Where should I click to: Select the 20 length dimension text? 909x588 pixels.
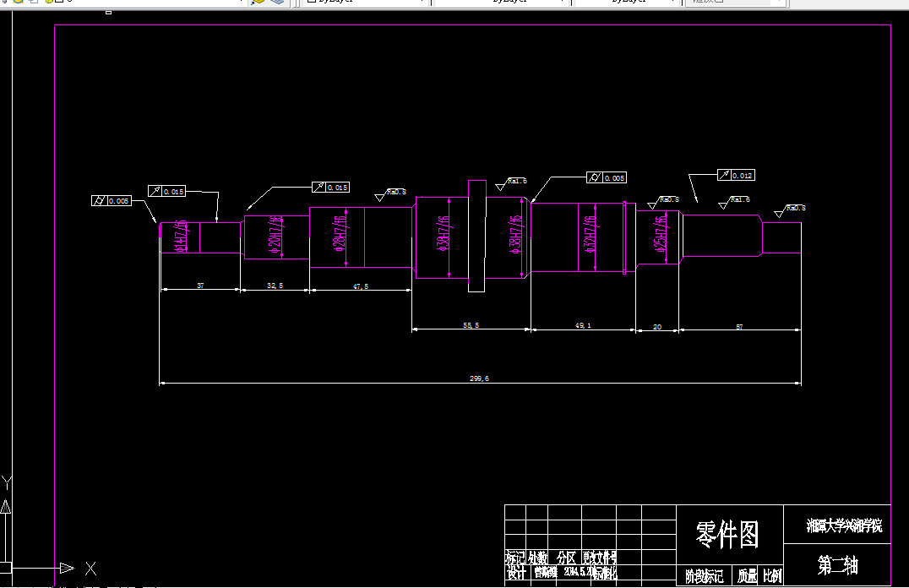click(x=656, y=327)
